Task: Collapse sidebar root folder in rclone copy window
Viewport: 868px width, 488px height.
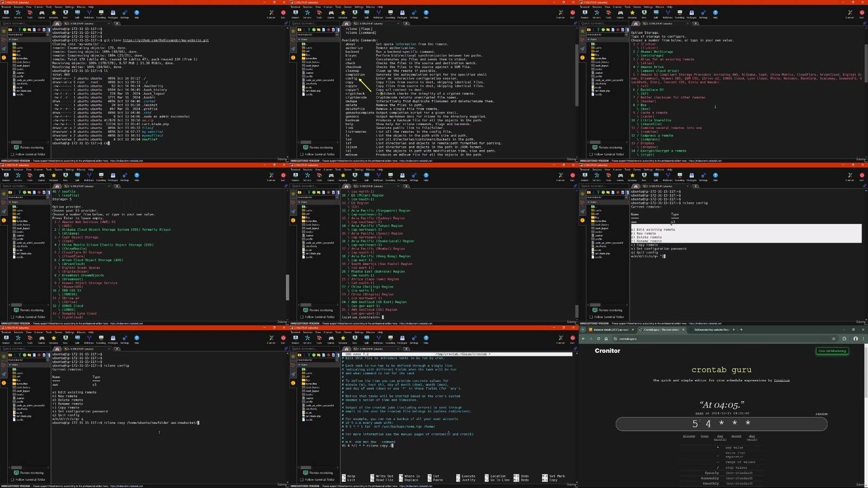Action: click(10, 365)
